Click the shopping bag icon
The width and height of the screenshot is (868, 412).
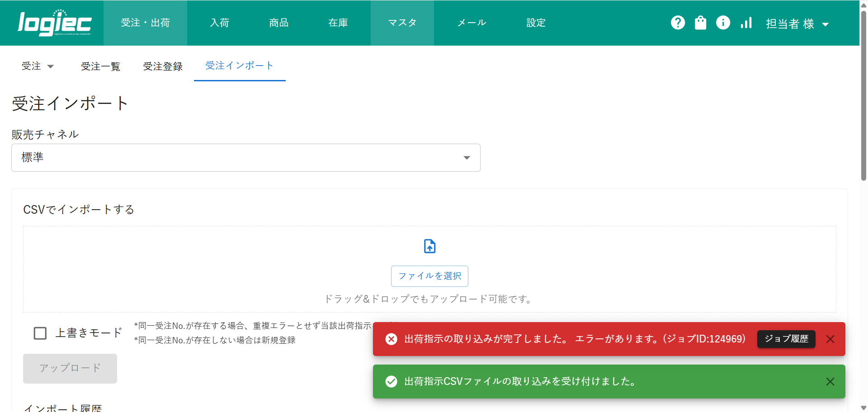pos(700,23)
